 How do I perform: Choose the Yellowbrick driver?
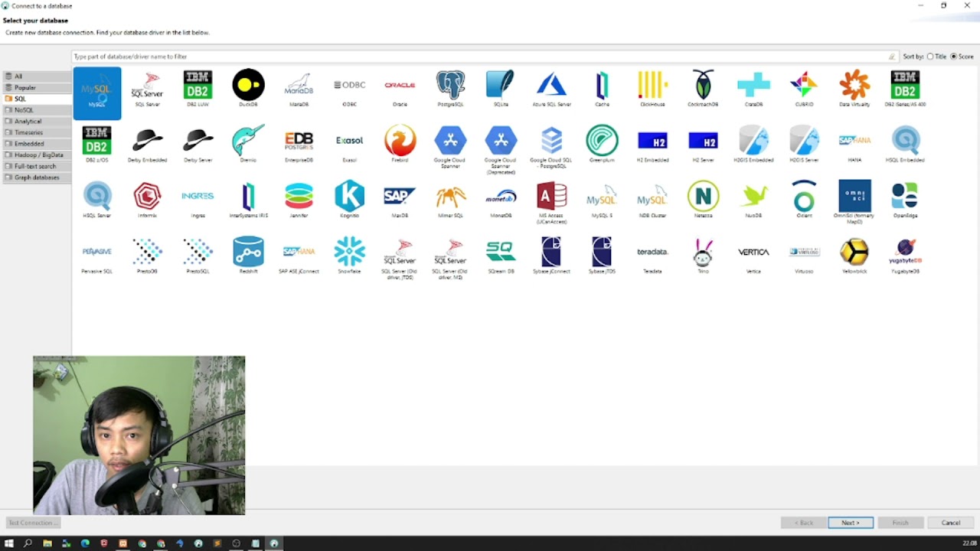coord(854,256)
